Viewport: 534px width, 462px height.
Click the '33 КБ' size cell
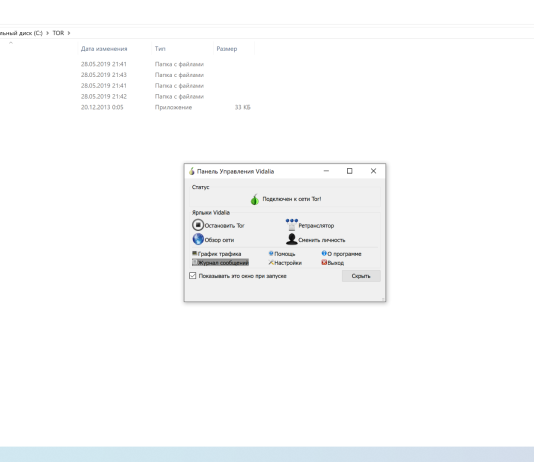242,107
